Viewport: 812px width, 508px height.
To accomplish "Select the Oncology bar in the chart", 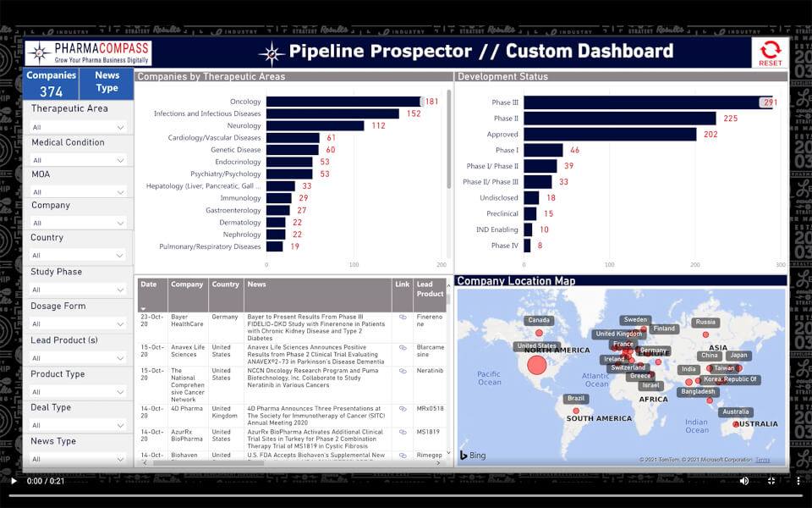I will (344, 102).
